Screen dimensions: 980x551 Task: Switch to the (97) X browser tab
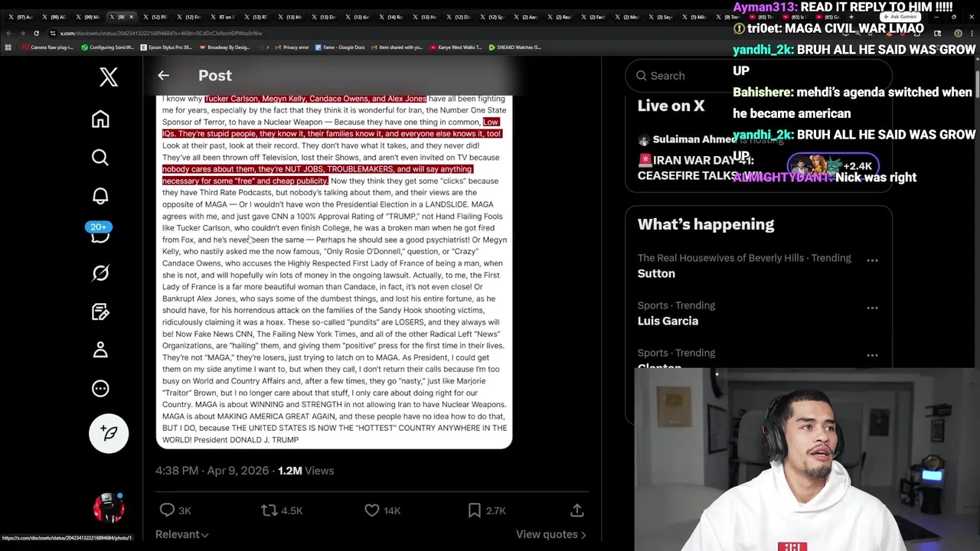point(21,17)
